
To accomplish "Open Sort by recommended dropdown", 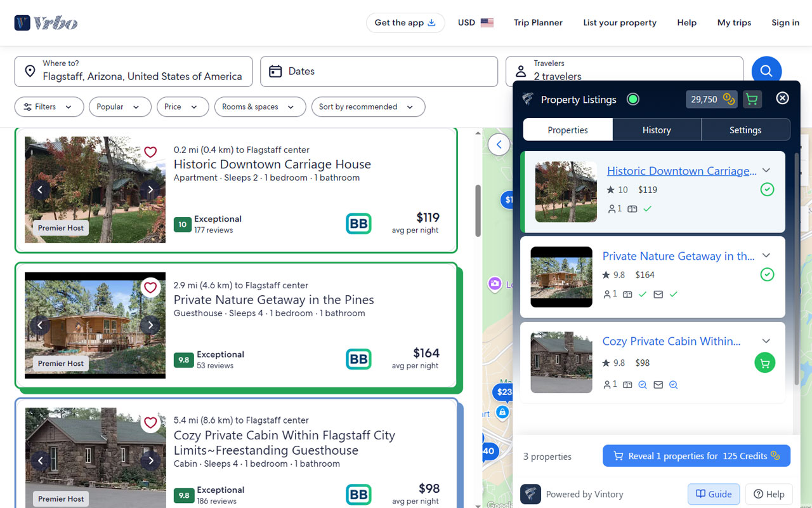I will click(368, 107).
